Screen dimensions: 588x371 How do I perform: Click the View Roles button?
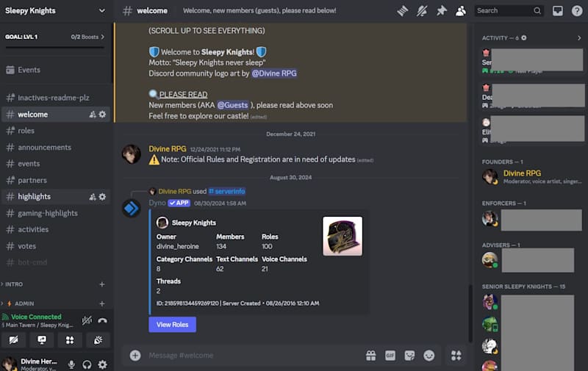[172, 325]
